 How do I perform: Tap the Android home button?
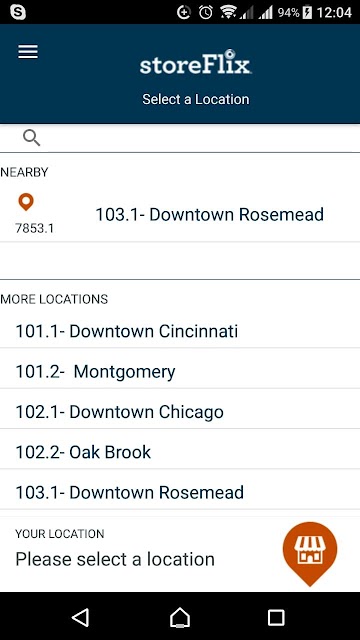point(180,618)
